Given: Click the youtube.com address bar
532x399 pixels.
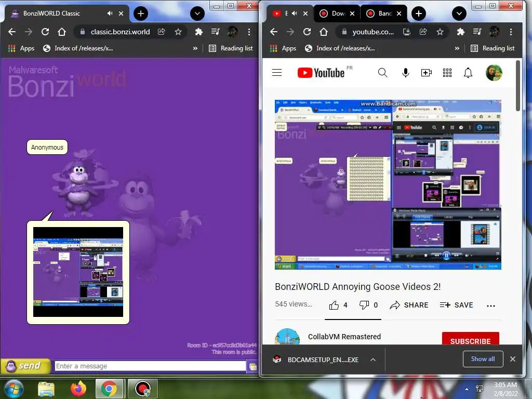Looking at the screenshot, I should pyautogui.click(x=373, y=32).
